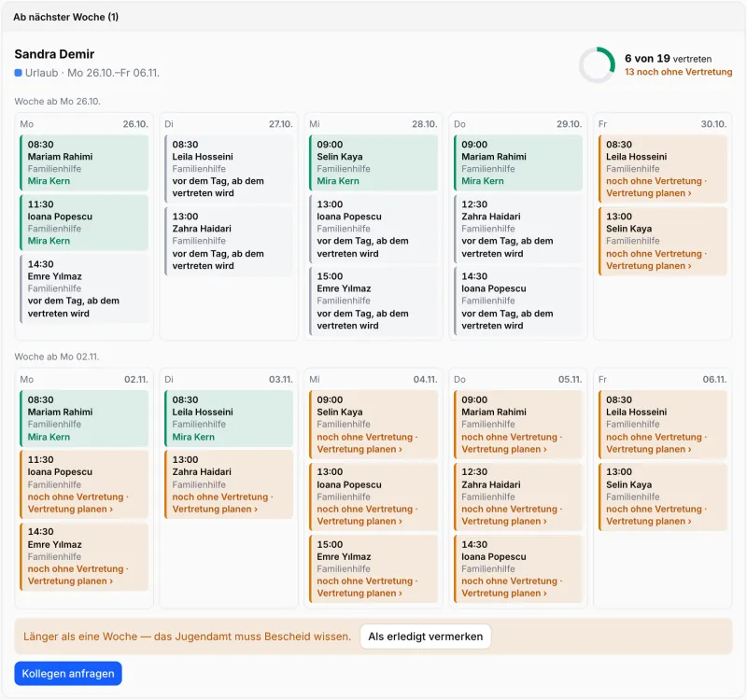Viewport: 747px width, 700px height.
Task: Plan Vertretung for Selin Kaya on 30.10.
Action: [x=648, y=266]
